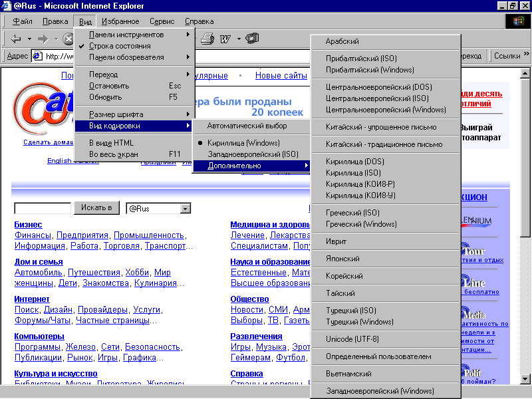Open the @Rus search scope dropdown
This screenshot has width=532, height=399.
pyautogui.click(x=186, y=208)
